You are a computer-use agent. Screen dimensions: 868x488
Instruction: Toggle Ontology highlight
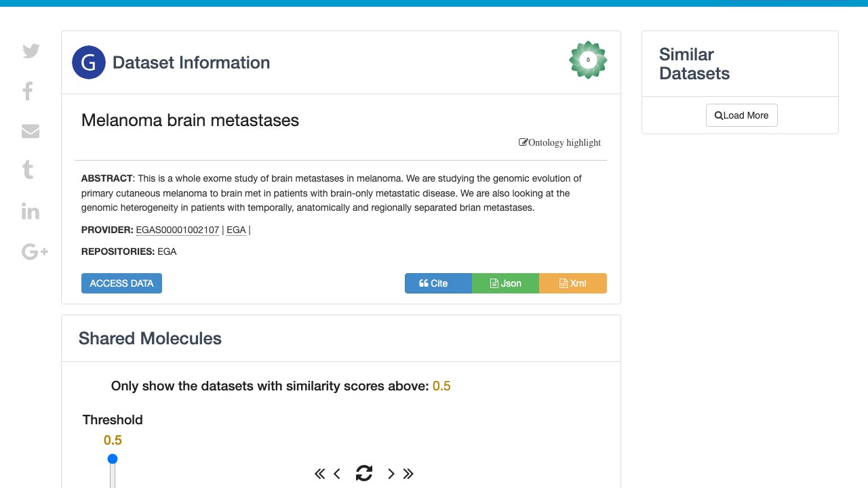click(560, 142)
